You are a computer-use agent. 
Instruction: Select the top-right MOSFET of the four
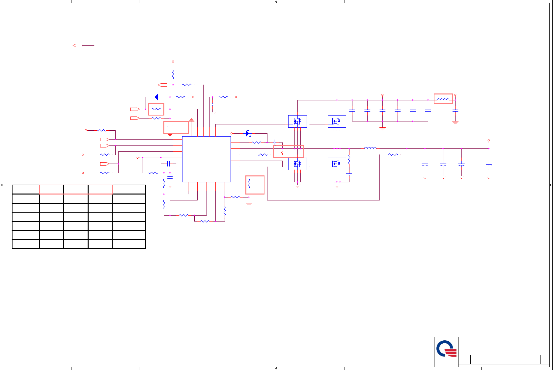(337, 121)
